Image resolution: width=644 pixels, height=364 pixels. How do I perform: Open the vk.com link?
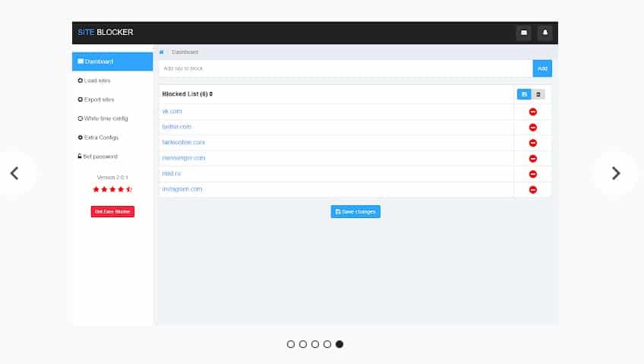[172, 112]
